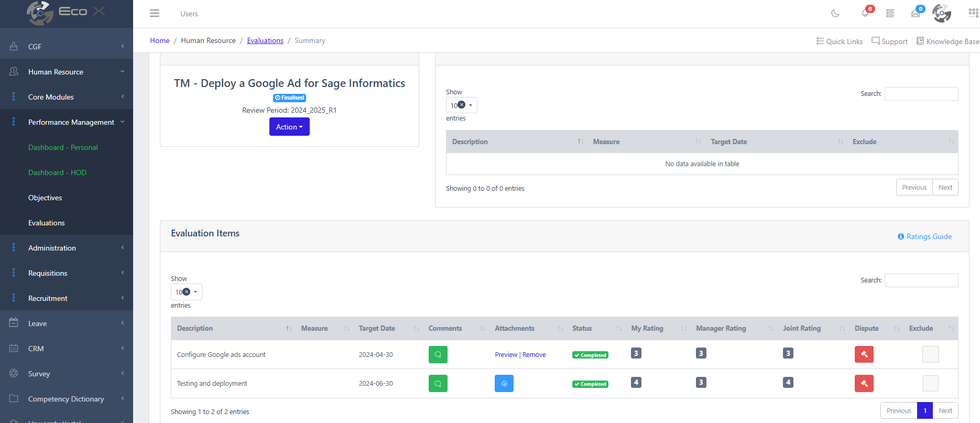The height and width of the screenshot is (423, 980).
Task: Open Quick Links
Action: click(840, 41)
